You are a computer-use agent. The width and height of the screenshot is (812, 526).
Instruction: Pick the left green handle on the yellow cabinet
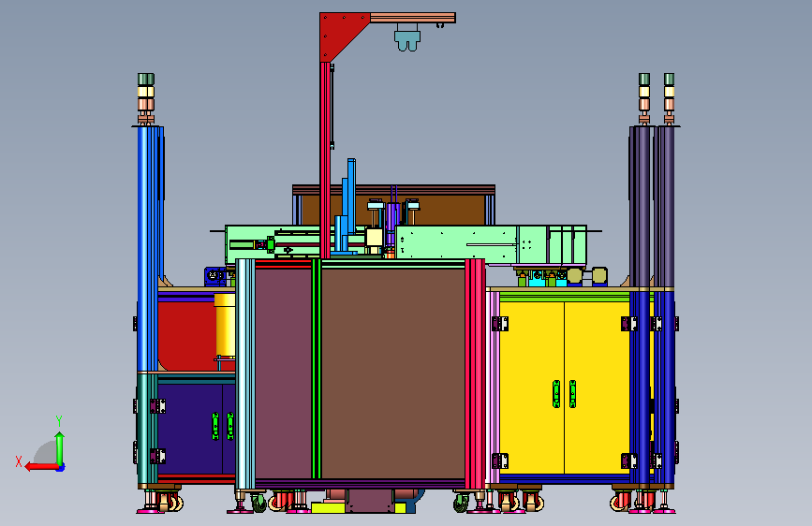(x=556, y=394)
